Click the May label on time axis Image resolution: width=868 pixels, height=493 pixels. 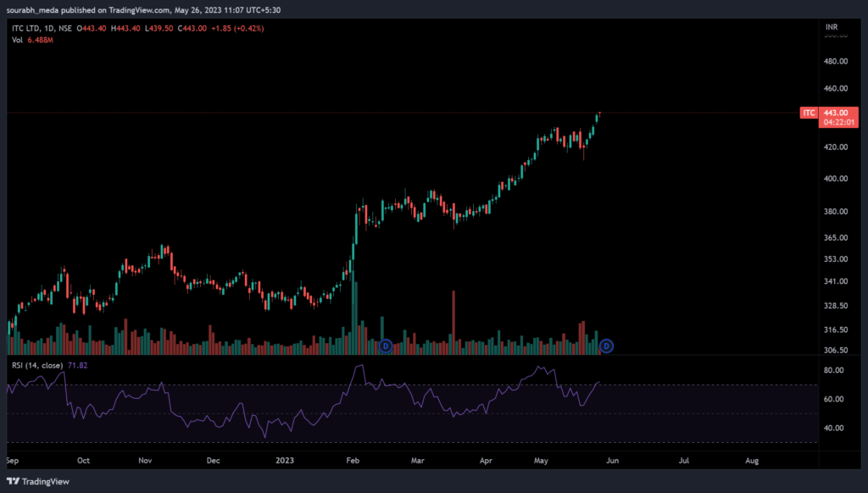[x=541, y=460]
